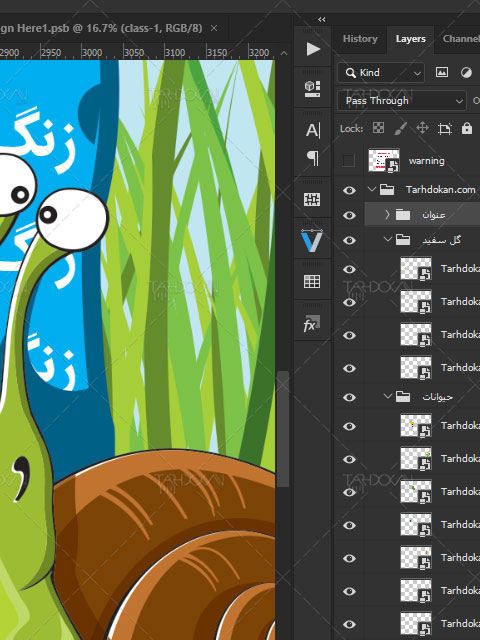Hide the Tarhdokan.com group
The width and height of the screenshot is (480, 640).
click(349, 190)
